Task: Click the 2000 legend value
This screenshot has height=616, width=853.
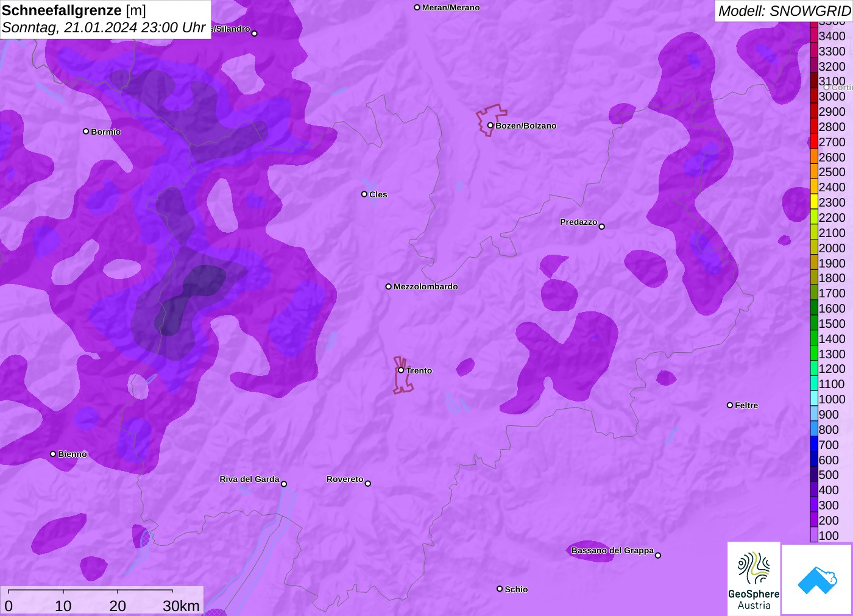Action: tap(832, 248)
